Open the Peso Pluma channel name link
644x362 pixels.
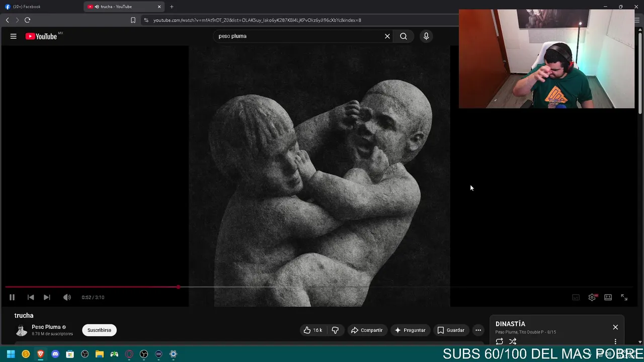pyautogui.click(x=46, y=327)
